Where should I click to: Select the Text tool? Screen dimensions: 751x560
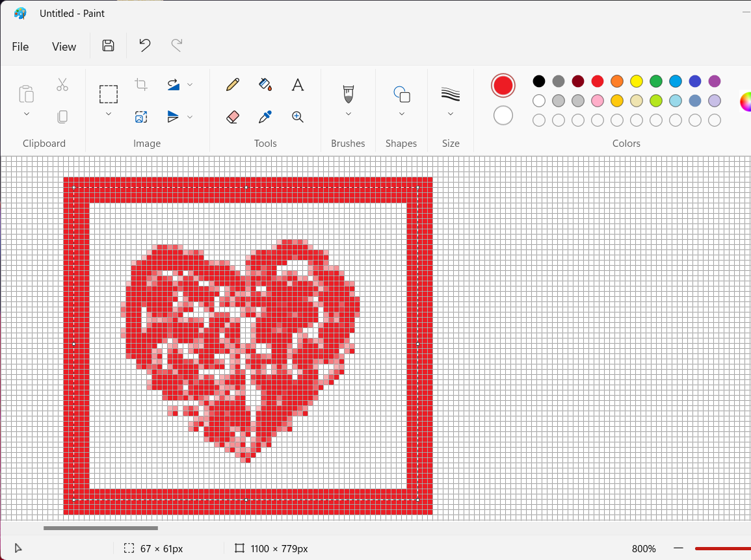tap(297, 84)
